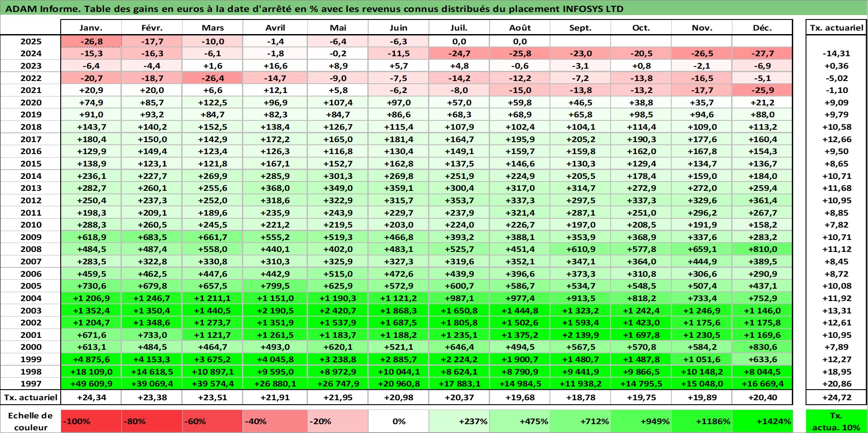Click the +2 420,7 cell in May 2003
This screenshot has height=433, width=868.
coord(338,310)
